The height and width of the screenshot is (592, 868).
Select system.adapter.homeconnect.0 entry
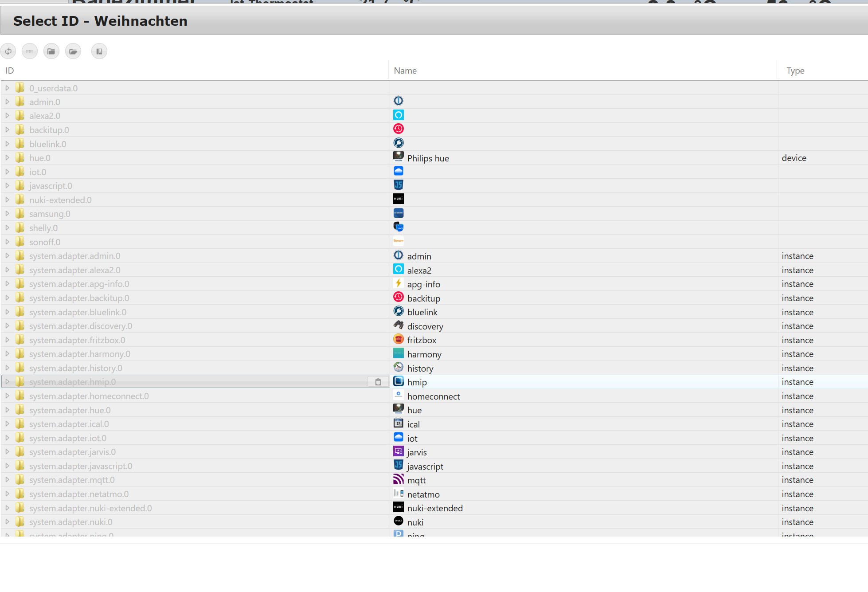click(x=89, y=396)
